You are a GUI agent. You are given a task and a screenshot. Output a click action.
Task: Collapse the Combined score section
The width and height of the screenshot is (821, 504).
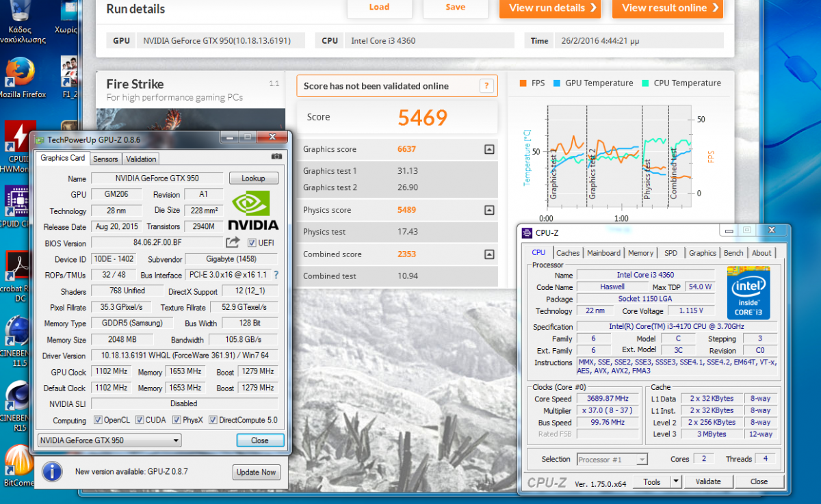[x=489, y=254]
